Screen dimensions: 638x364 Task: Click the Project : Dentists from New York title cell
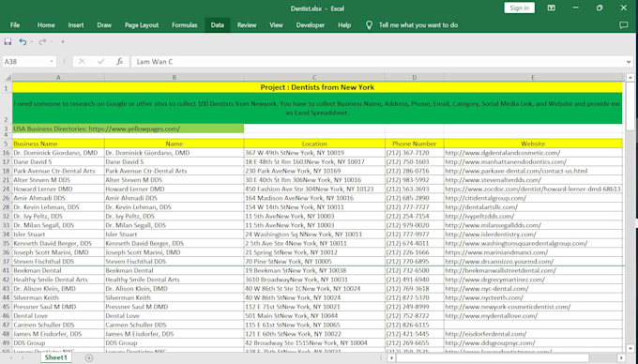(x=317, y=87)
